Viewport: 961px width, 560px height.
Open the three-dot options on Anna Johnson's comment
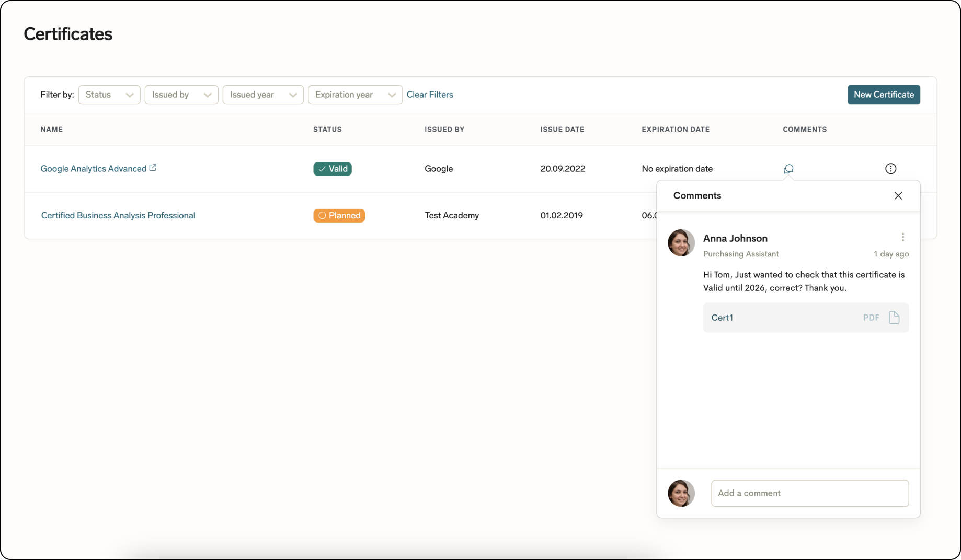point(902,237)
